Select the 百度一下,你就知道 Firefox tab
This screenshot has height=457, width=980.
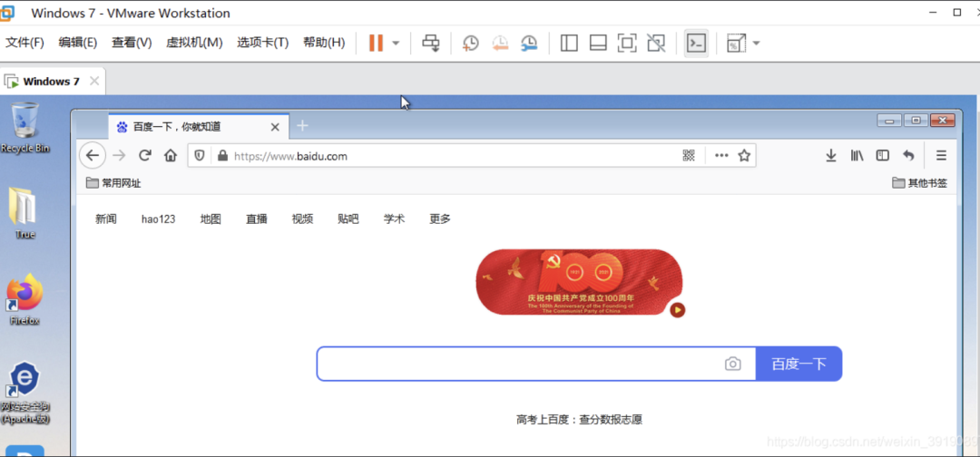198,127
